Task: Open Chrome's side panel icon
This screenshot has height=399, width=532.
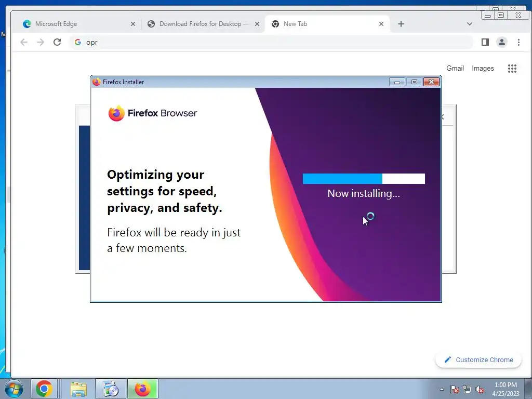Action: (485, 42)
